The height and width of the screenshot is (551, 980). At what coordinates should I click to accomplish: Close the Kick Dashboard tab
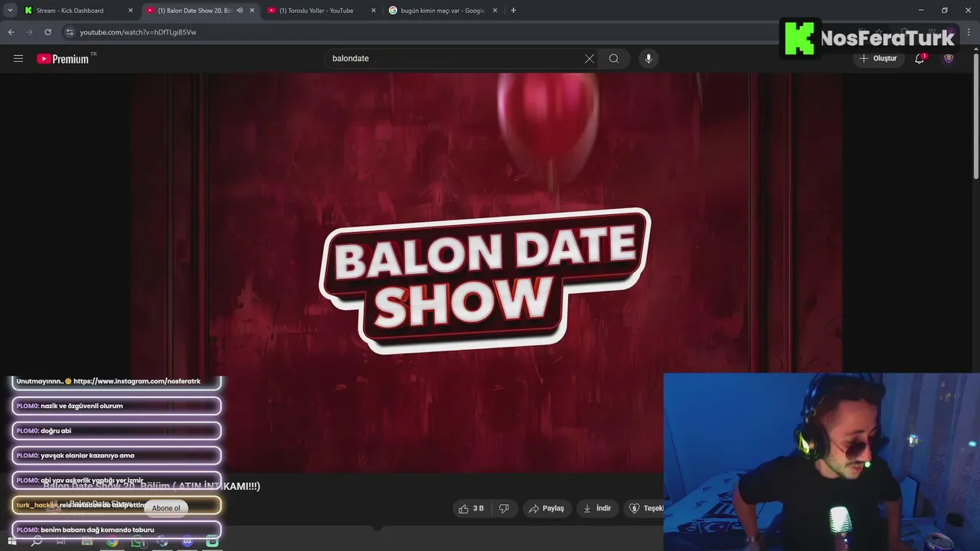130,11
